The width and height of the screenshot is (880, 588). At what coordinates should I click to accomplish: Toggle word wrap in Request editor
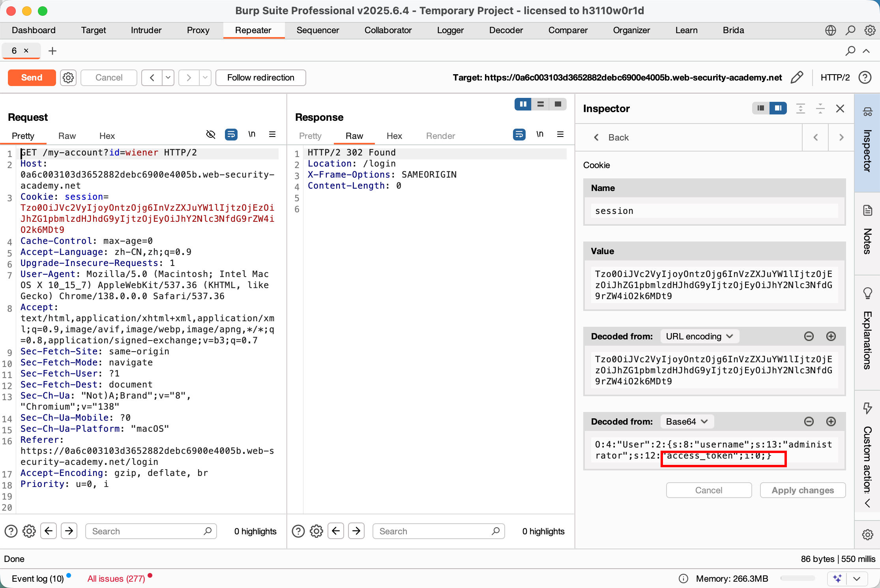pyautogui.click(x=231, y=135)
